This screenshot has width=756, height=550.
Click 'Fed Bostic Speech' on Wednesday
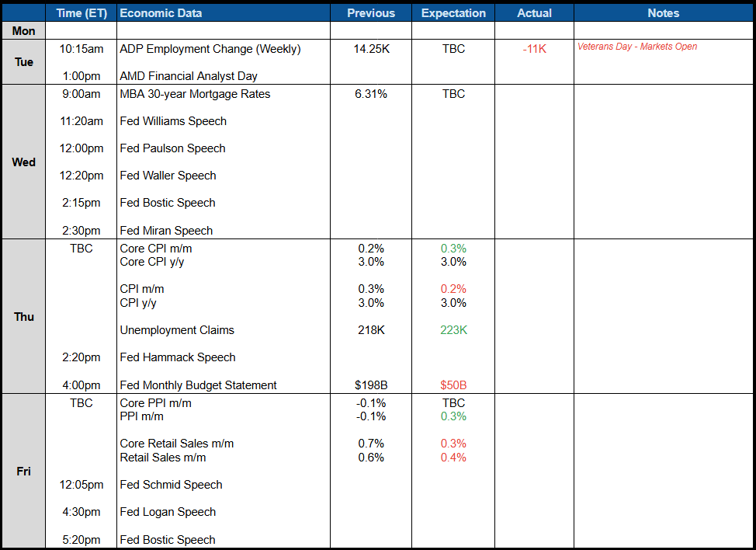tap(168, 203)
